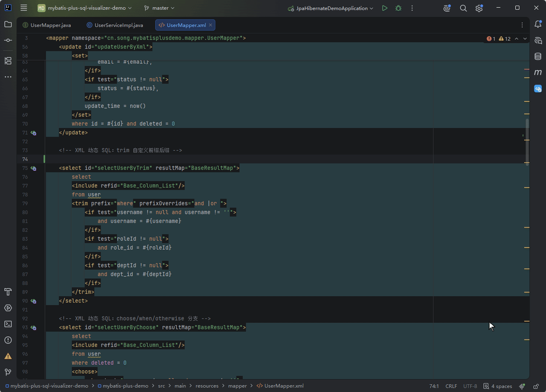Run JpaHibernateDemoApplication with the green play icon
The image size is (546, 392).
(385, 8)
